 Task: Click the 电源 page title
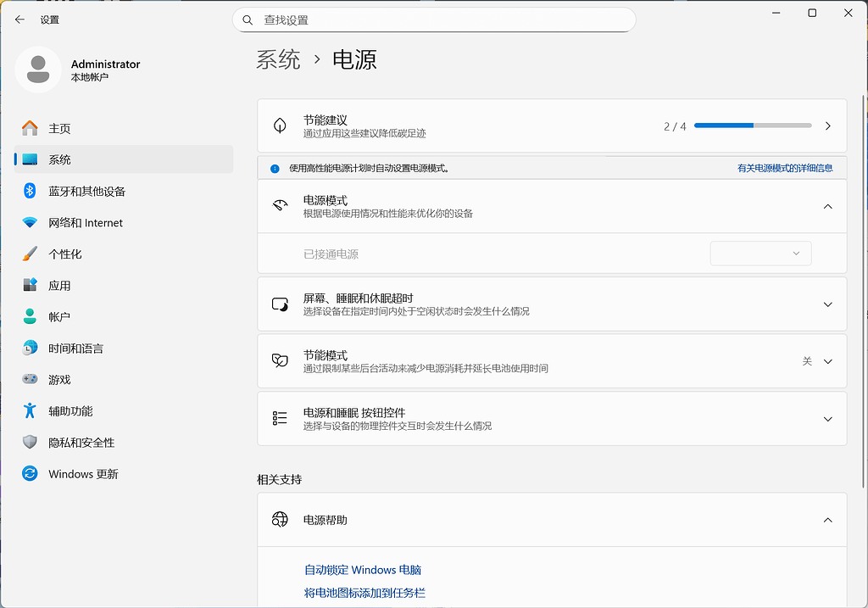[x=354, y=59]
